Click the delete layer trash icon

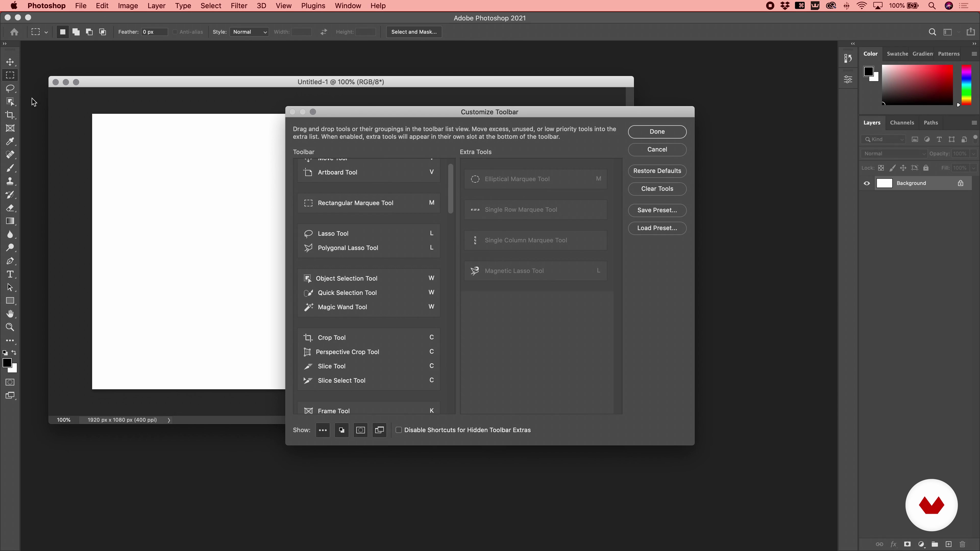[962, 544]
